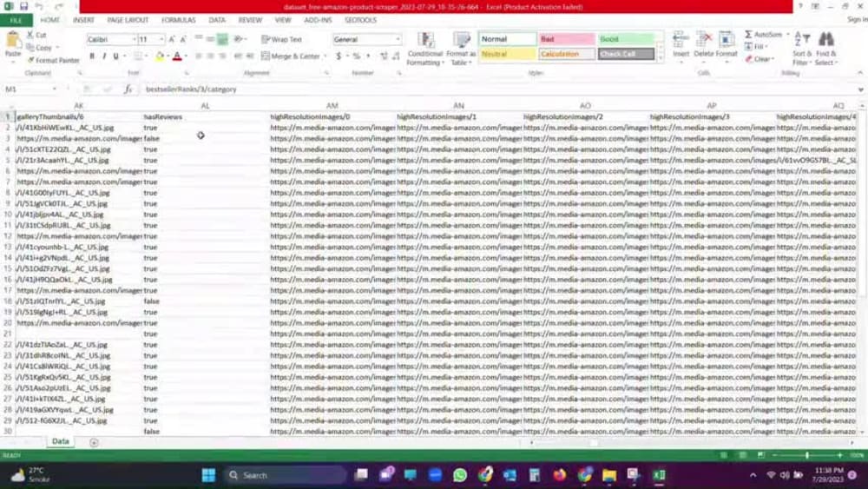Expand the Name Box M1 dropdown
The image size is (868, 489).
[54, 89]
